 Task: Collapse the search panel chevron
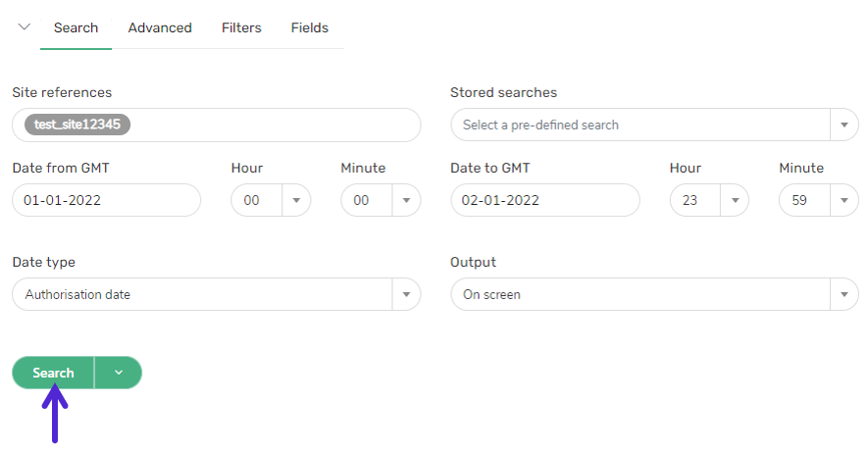[x=25, y=27]
